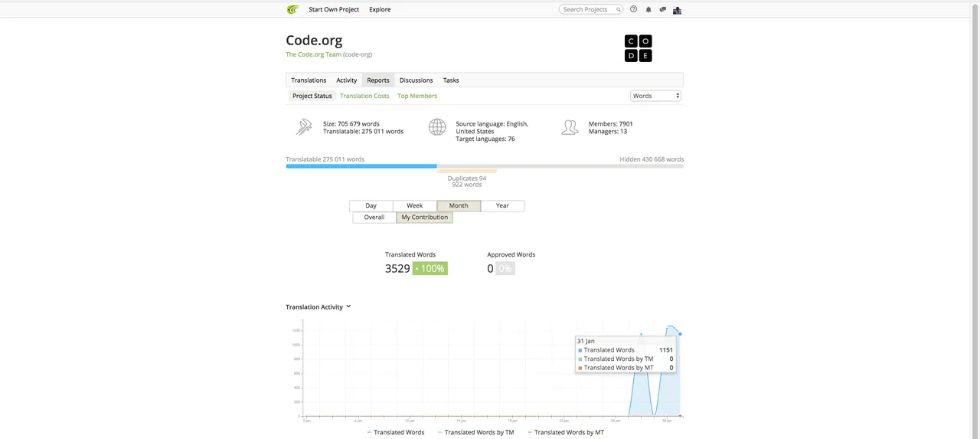
Task: Click the search magnifier icon
Action: [x=619, y=10]
